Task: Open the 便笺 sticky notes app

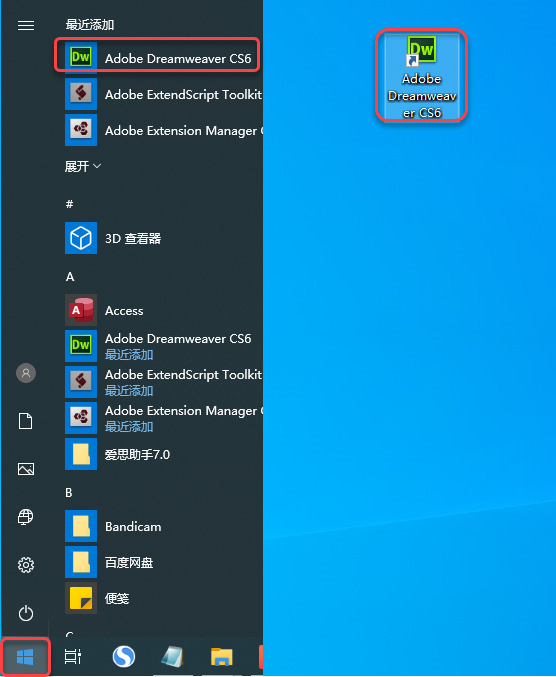Action: pos(164,598)
